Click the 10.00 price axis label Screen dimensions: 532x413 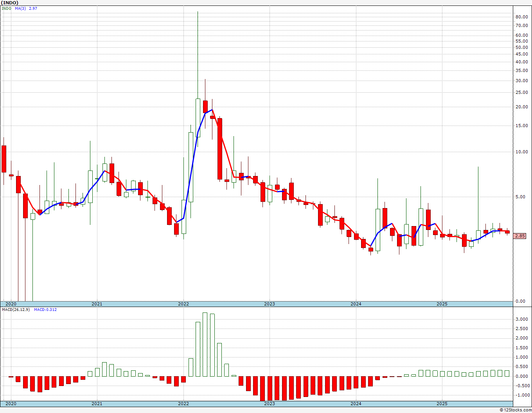(x=522, y=152)
